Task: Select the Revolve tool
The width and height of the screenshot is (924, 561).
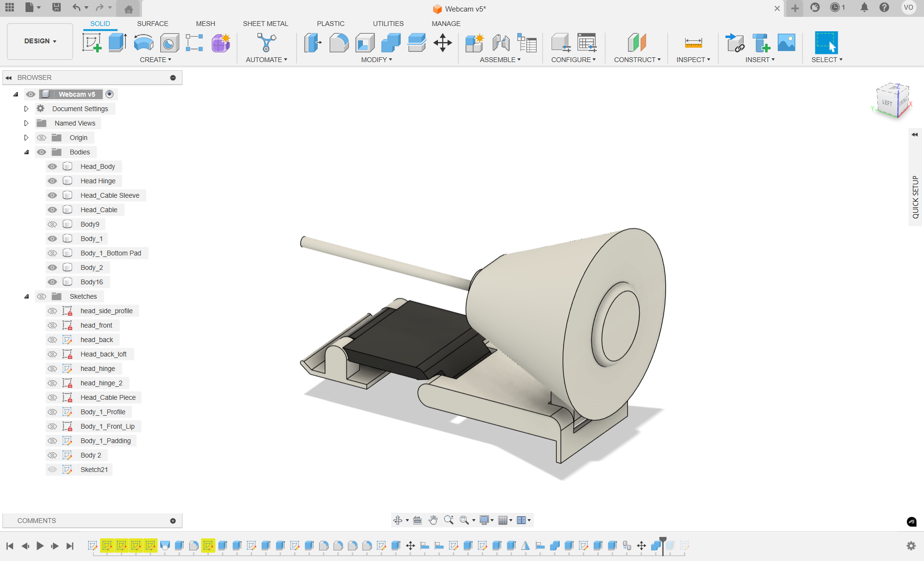Action: (x=143, y=43)
